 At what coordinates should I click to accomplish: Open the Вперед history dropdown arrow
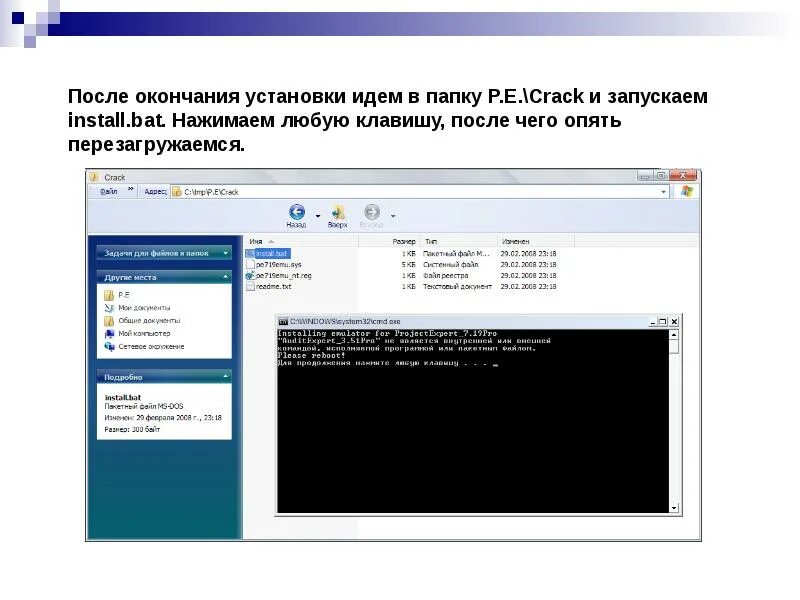pos(393,216)
